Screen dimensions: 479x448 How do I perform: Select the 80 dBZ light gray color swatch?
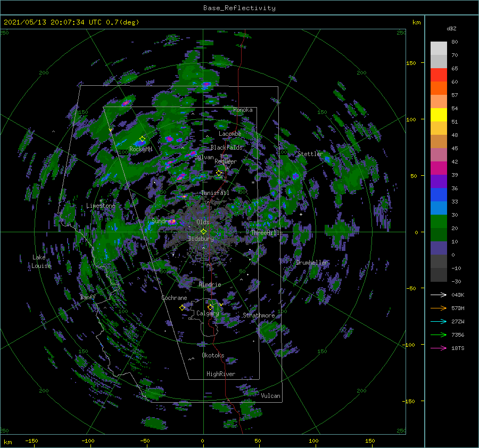pyautogui.click(x=439, y=48)
